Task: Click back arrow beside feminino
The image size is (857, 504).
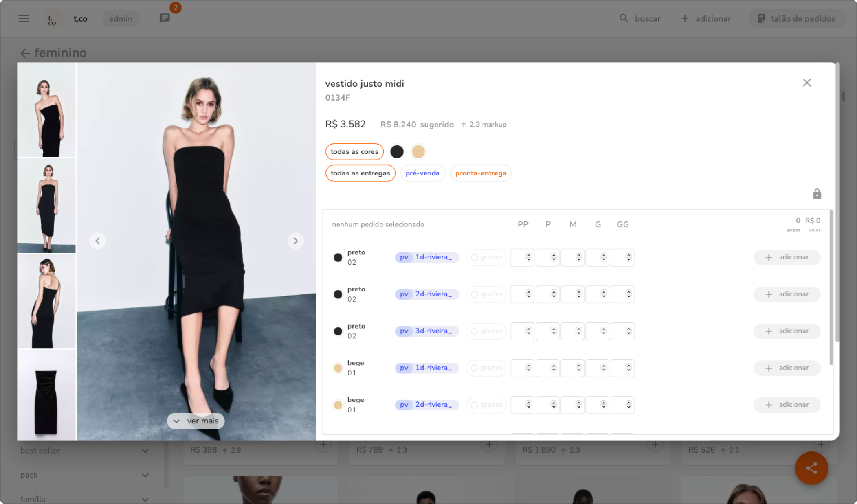Action: point(25,53)
